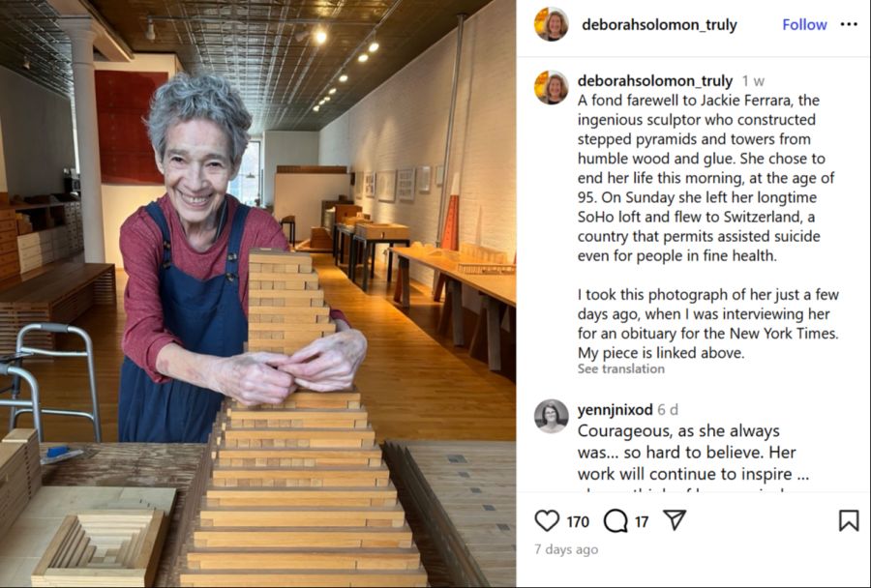Click the main post photograph
Viewport: 871px width, 588px height.
point(257,294)
